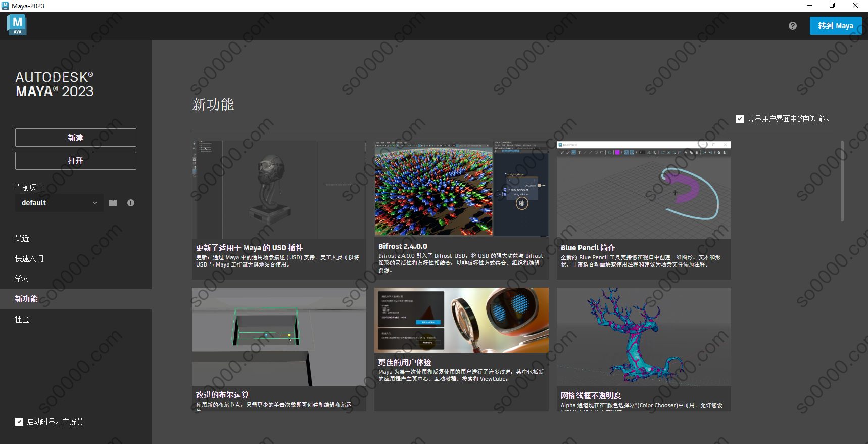Expand the default project dropdown
Viewport: 868px width, 444px height.
(x=59, y=203)
